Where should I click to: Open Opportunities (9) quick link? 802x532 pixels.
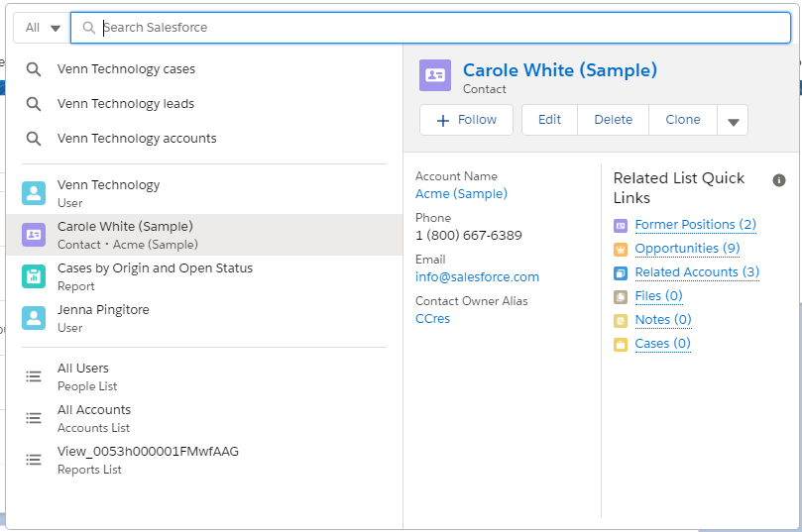point(687,249)
